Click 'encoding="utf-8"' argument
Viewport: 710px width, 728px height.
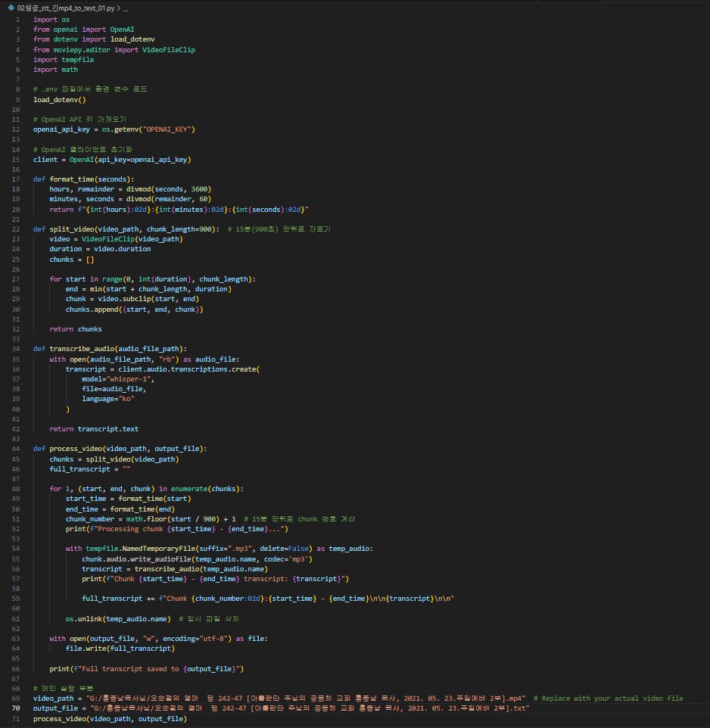195,639
